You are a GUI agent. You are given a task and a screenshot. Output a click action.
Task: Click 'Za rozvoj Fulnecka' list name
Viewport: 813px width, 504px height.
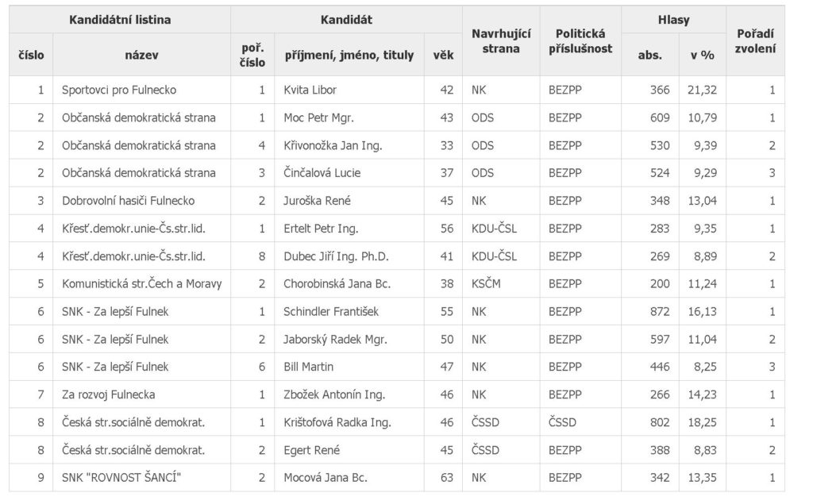[x=108, y=394]
